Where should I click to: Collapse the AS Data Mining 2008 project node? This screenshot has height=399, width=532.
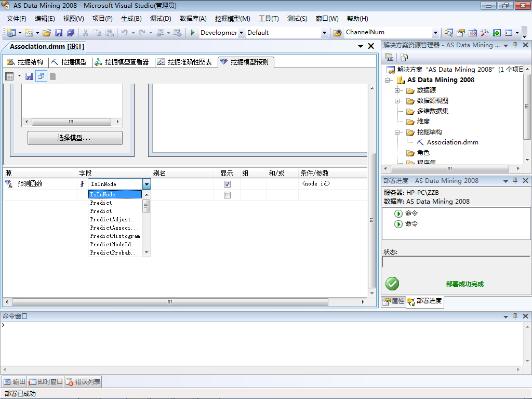click(x=387, y=81)
